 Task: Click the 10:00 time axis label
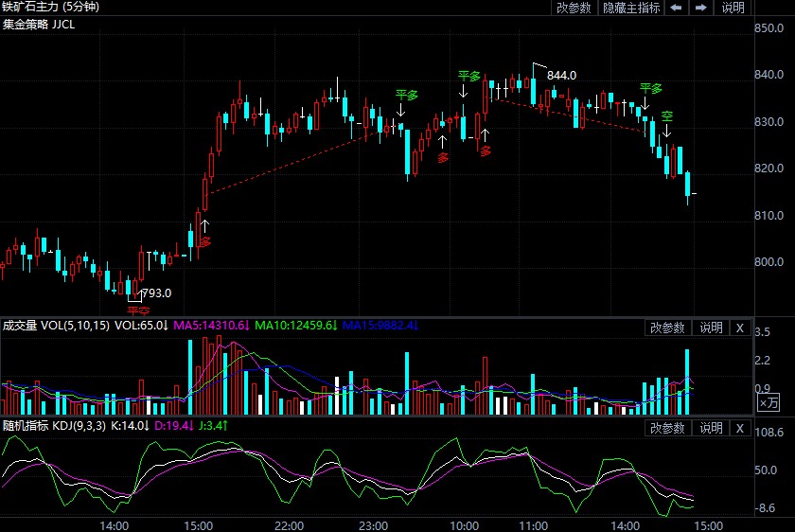click(464, 526)
